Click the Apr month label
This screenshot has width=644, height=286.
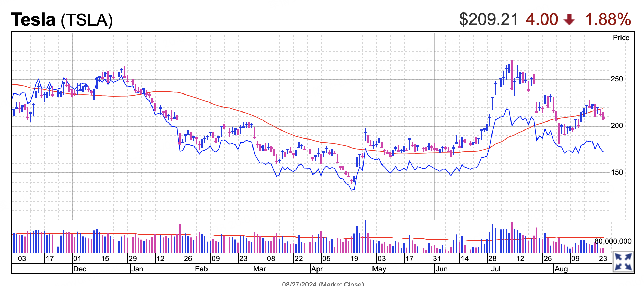pyautogui.click(x=317, y=269)
